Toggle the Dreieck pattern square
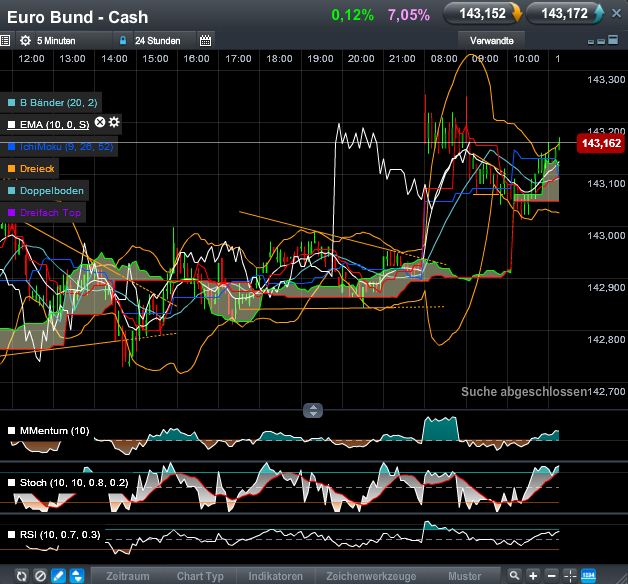Screen dimensions: 628x584 coord(12,169)
